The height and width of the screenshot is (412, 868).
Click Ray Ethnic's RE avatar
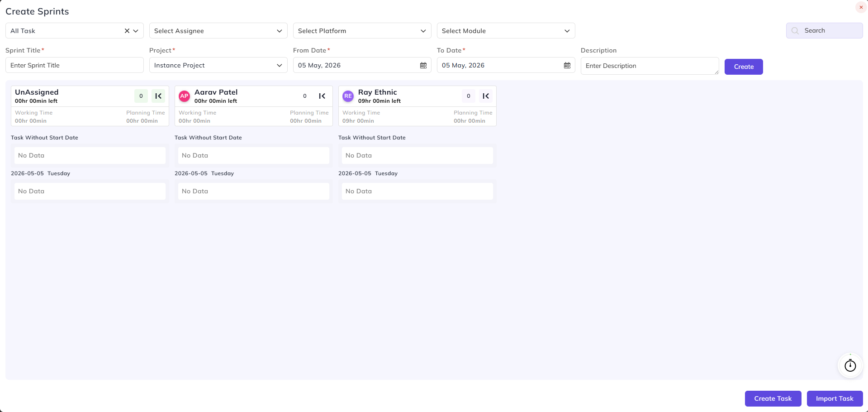click(348, 96)
